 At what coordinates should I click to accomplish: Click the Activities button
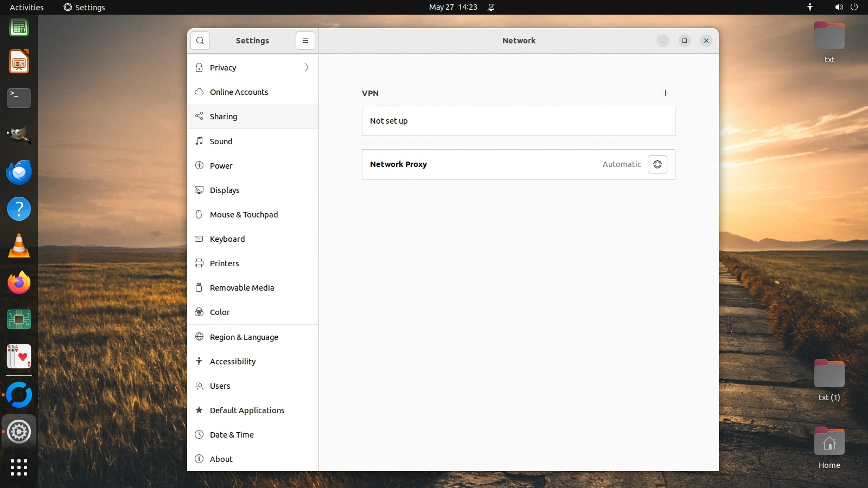[x=27, y=7]
